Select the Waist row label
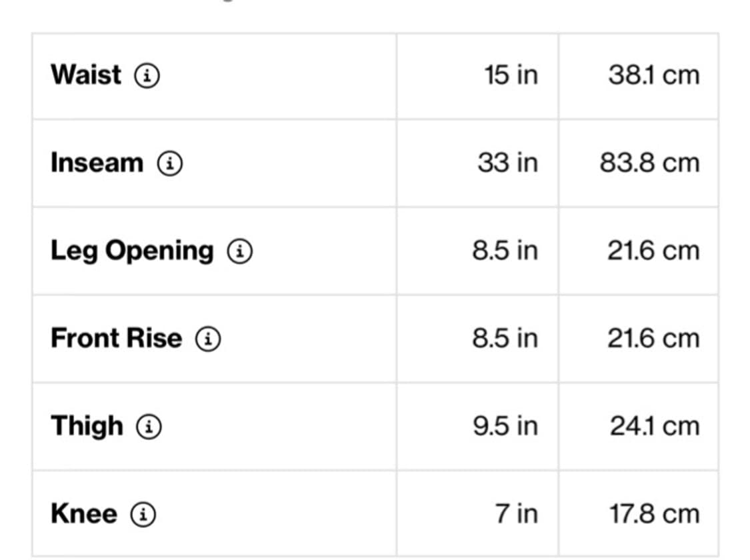 point(86,75)
